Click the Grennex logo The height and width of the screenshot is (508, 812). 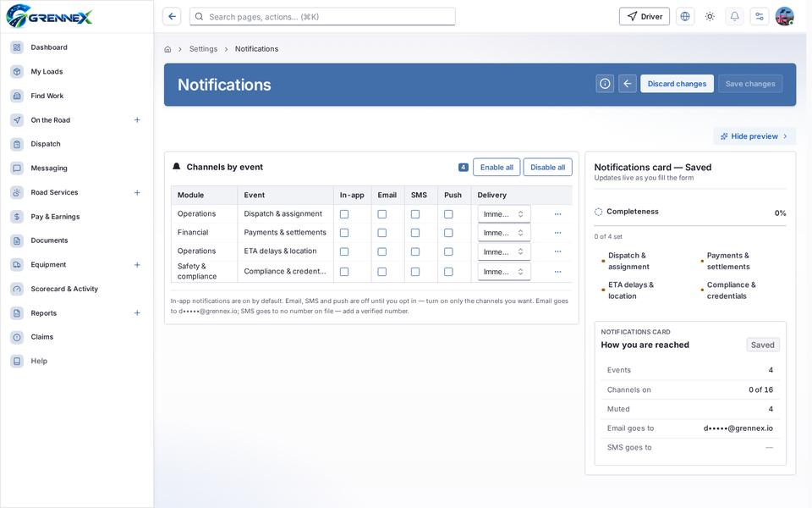pos(49,16)
